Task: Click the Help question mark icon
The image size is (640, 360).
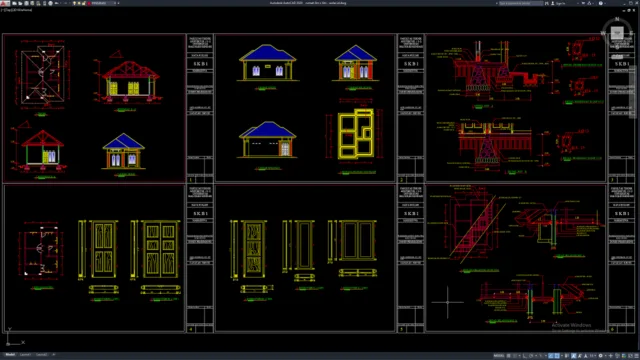Action: pyautogui.click(x=600, y=3)
